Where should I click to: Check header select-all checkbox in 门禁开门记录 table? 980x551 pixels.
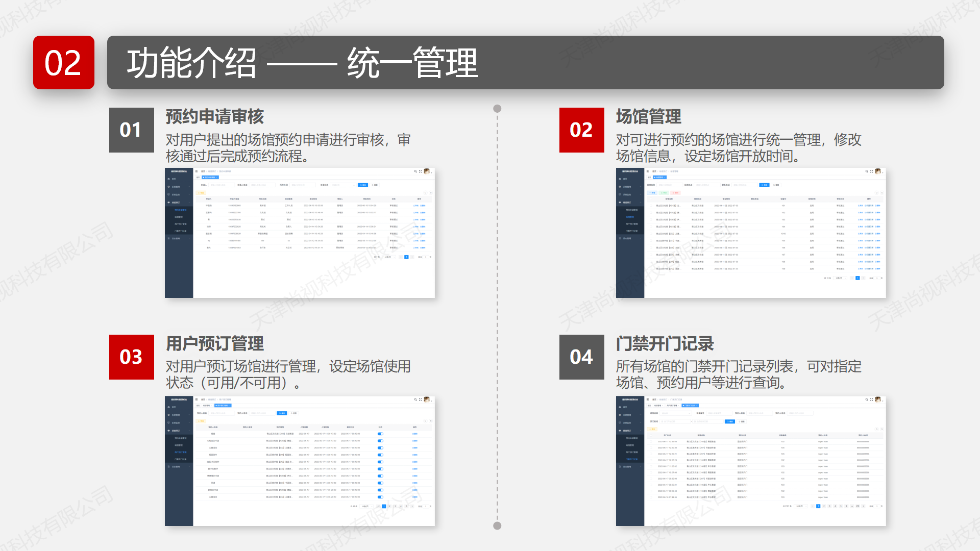(650, 435)
